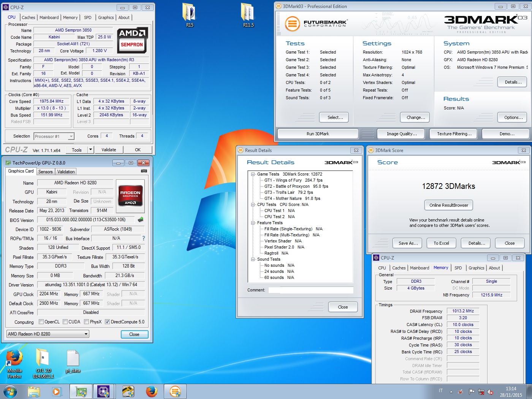532x399 pixels.
Task: Open the Processor #1 selection dropdown
Action: [54, 136]
